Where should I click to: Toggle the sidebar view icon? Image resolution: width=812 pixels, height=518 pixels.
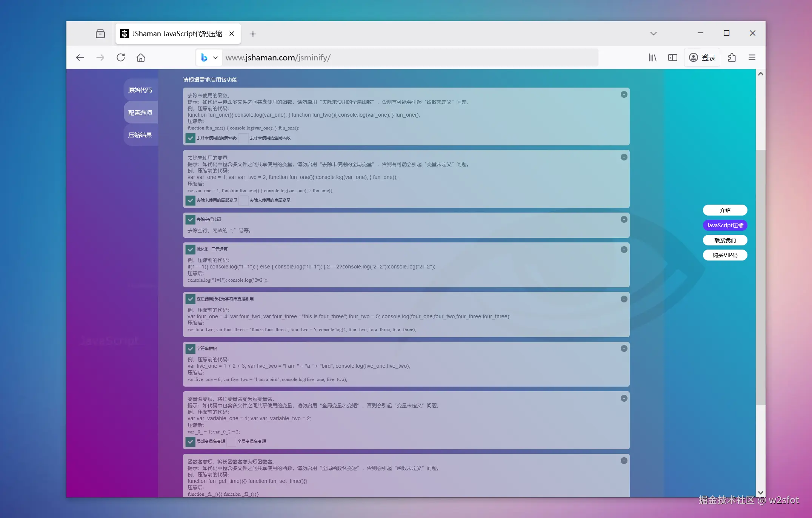(x=672, y=57)
